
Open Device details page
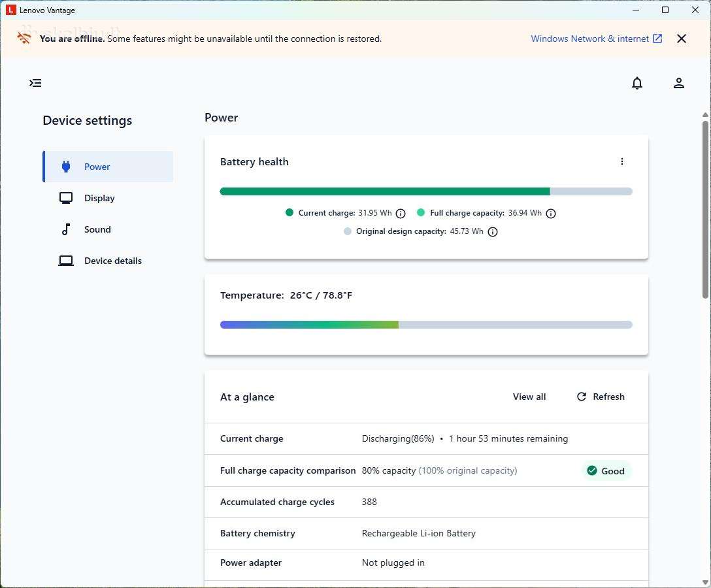pyautogui.click(x=108, y=261)
